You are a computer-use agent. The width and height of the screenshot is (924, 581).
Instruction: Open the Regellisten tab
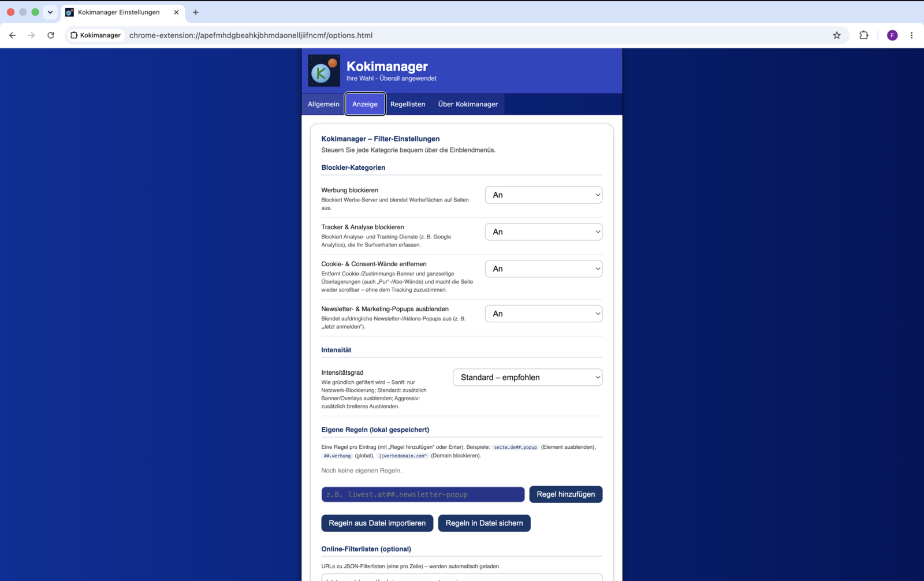pyautogui.click(x=408, y=104)
